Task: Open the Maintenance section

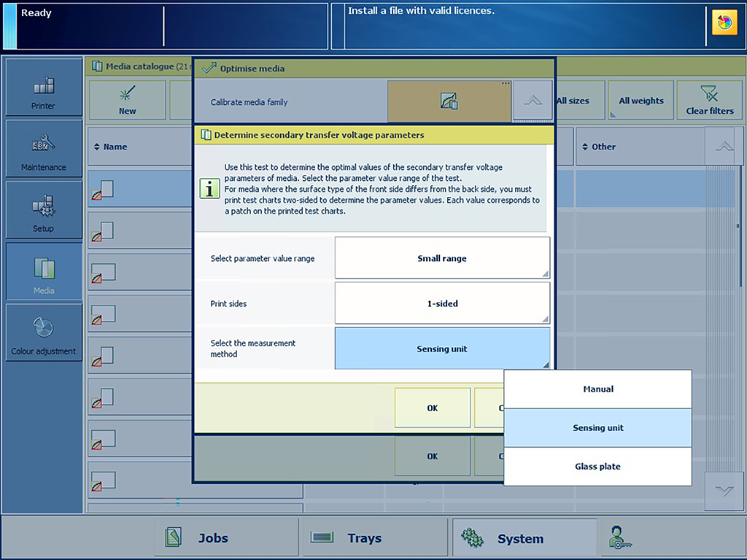Action: tap(44, 150)
